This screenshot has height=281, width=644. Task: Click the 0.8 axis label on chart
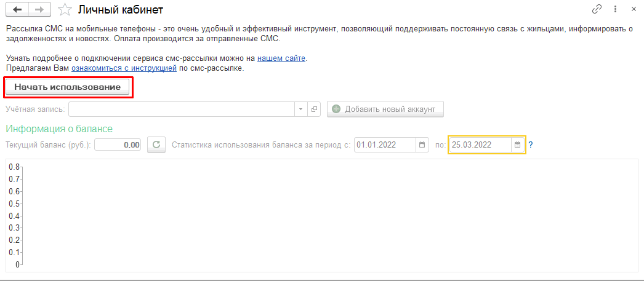tap(14, 167)
